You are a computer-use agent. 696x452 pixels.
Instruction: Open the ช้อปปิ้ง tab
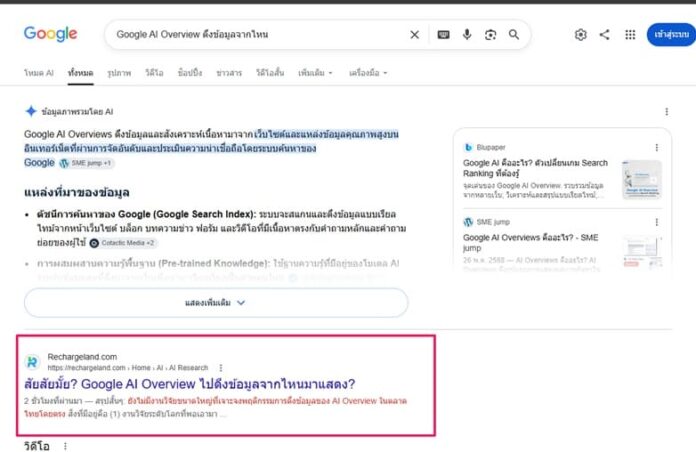[190, 73]
